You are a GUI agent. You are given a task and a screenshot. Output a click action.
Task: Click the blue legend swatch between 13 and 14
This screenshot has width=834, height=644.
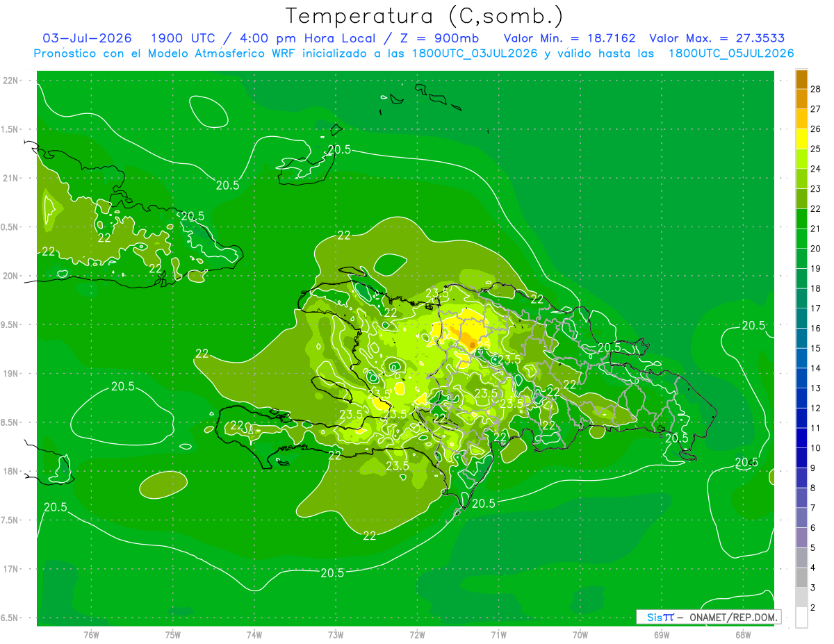801,378
